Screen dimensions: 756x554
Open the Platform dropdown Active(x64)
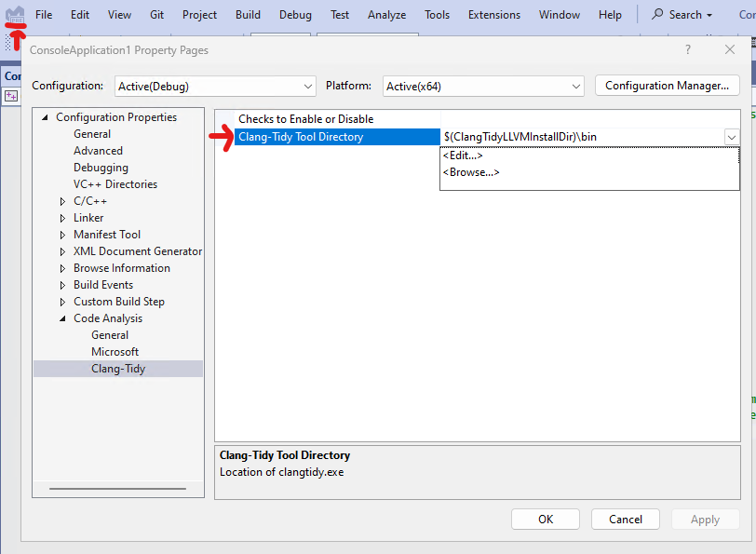coord(483,87)
